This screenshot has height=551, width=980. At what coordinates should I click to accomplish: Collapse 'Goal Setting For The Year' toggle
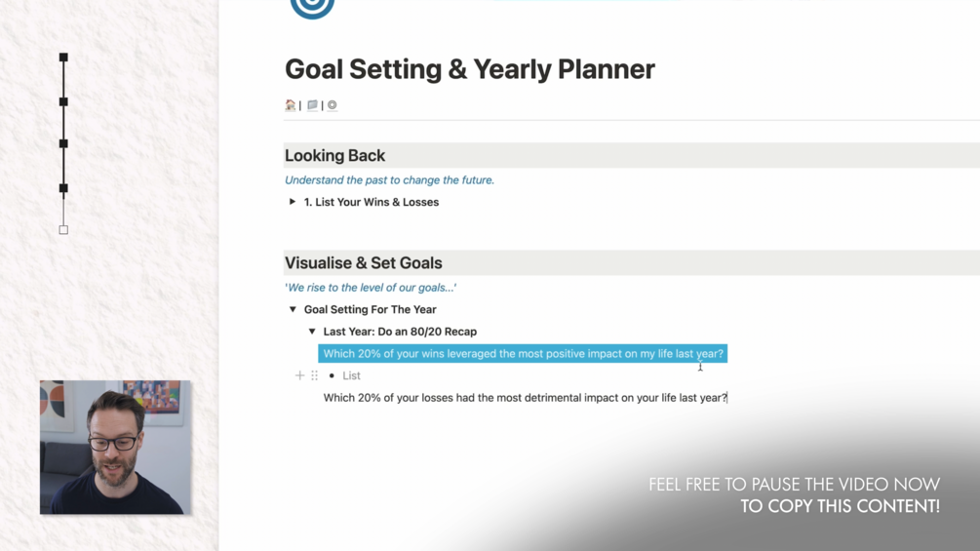pos(293,309)
